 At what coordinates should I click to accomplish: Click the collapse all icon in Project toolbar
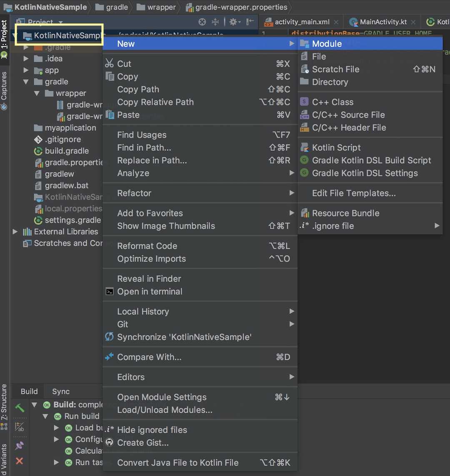[x=215, y=22]
